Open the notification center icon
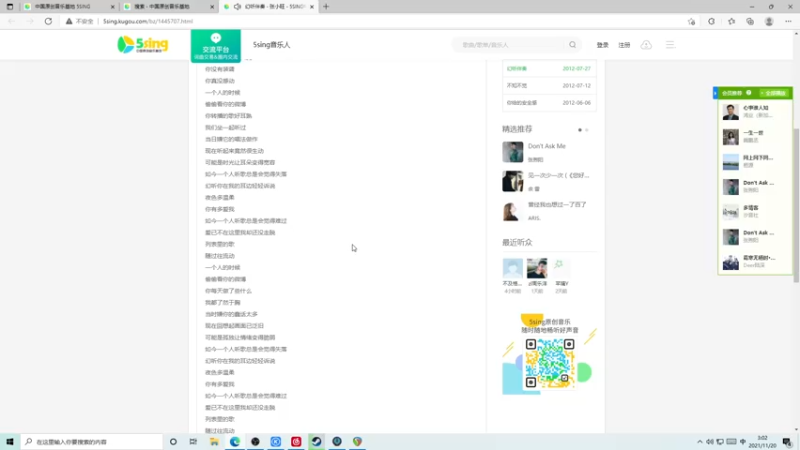 pyautogui.click(x=787, y=442)
